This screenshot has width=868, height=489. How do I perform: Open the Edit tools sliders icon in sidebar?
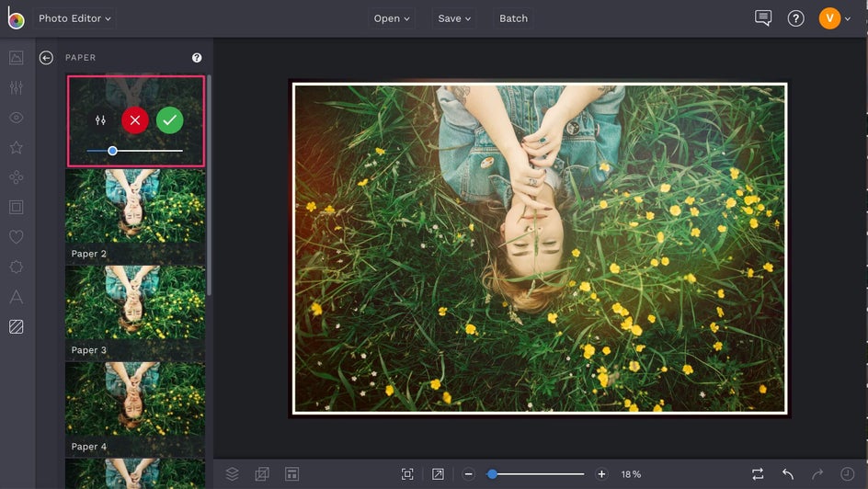pos(16,87)
